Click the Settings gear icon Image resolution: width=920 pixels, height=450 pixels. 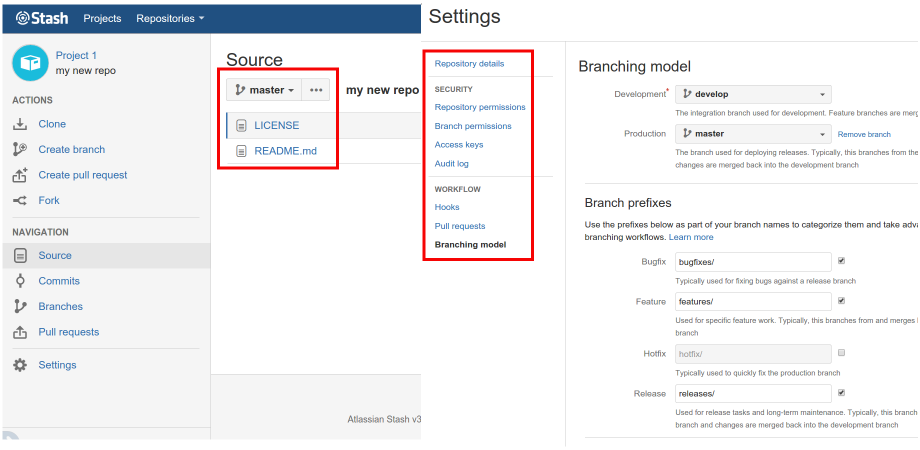pos(20,365)
